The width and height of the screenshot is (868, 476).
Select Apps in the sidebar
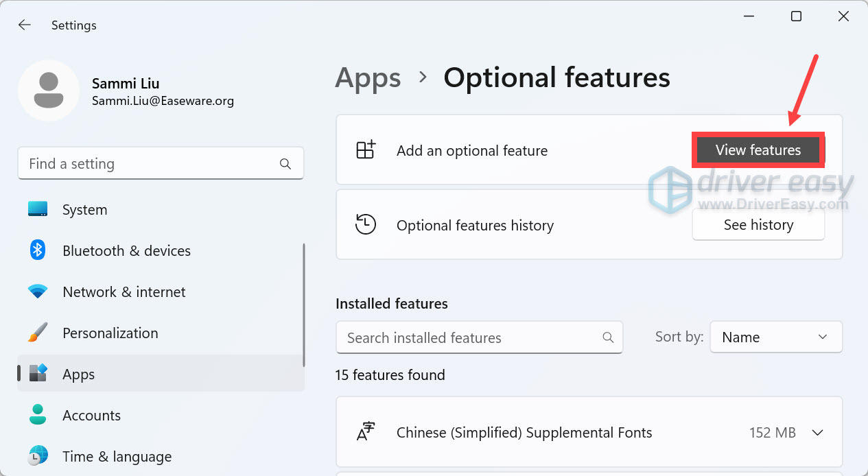[x=79, y=374]
